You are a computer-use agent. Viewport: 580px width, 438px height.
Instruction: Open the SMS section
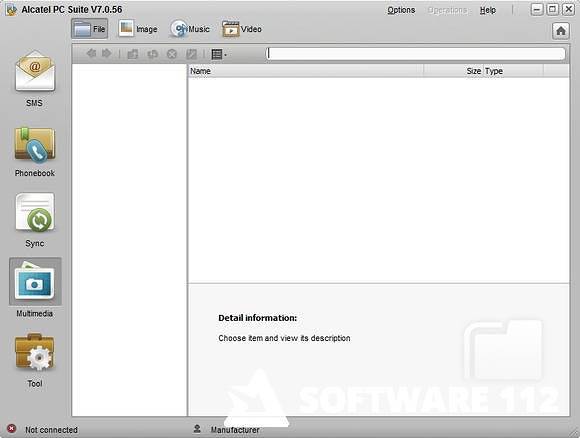(x=35, y=79)
